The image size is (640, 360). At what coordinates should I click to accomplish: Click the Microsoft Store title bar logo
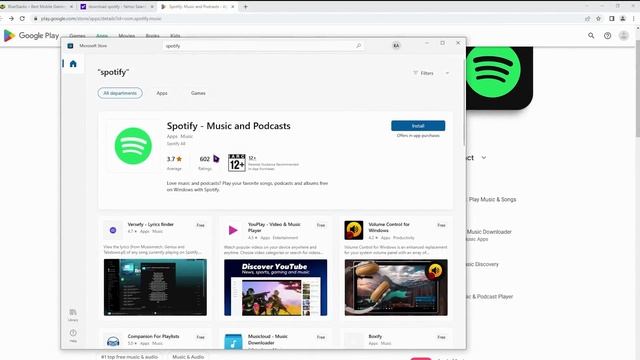[x=70, y=46]
